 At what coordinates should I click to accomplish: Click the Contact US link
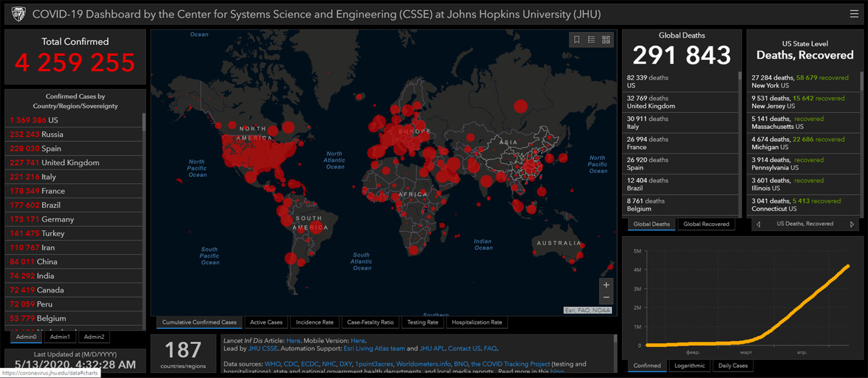tap(464, 348)
